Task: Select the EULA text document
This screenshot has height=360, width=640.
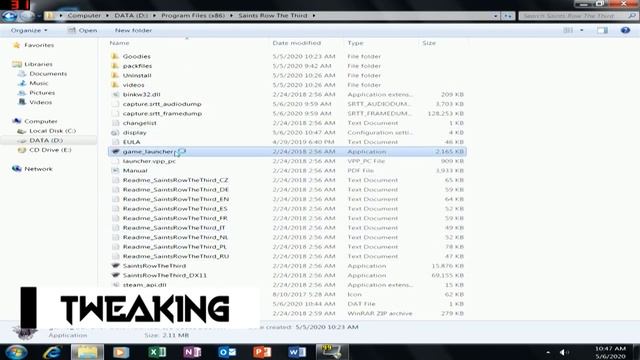Action: [131, 142]
